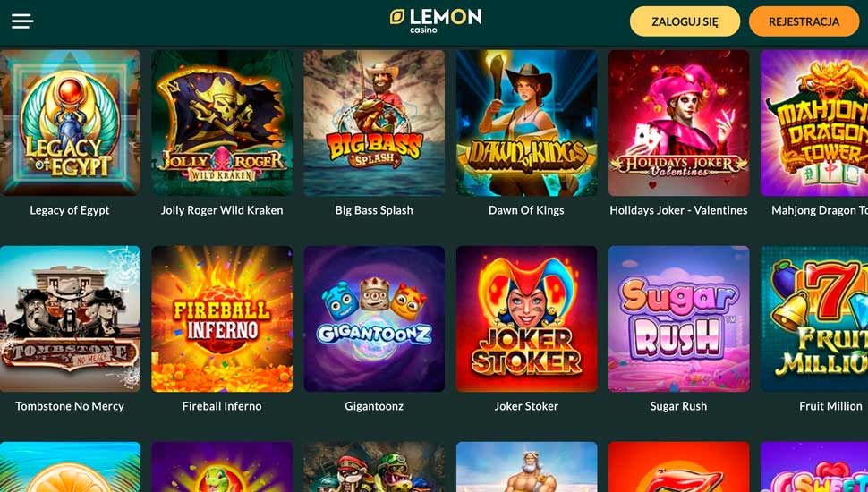Screen dimensions: 868x492
Task: Open the Gigantoonz game thumbnail
Action: click(x=374, y=318)
